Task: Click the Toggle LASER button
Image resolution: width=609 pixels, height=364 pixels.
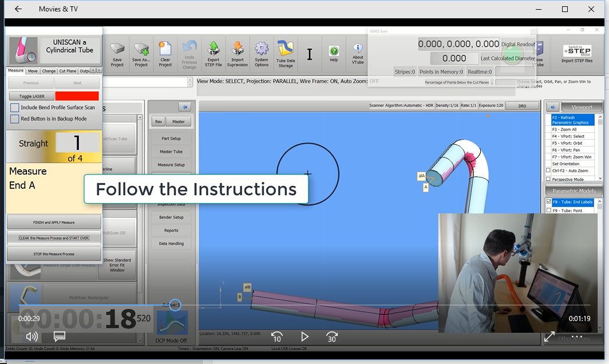Action: point(32,96)
